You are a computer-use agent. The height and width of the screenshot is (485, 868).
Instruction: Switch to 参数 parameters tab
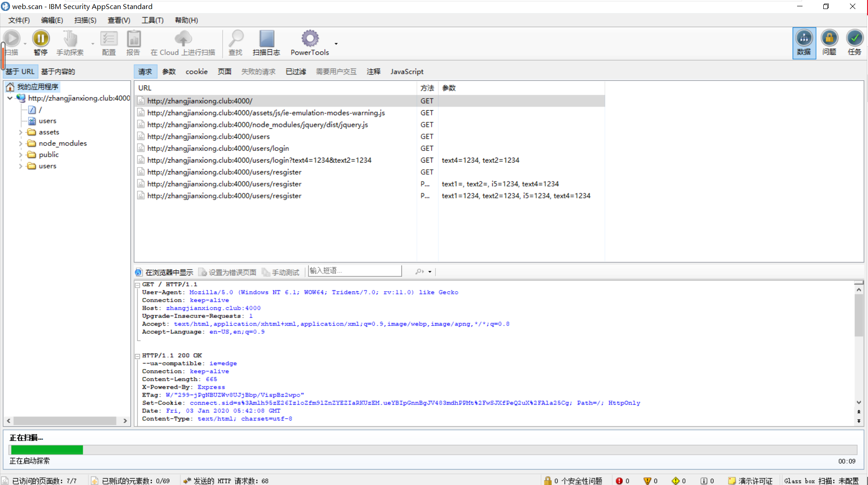pyautogui.click(x=169, y=72)
